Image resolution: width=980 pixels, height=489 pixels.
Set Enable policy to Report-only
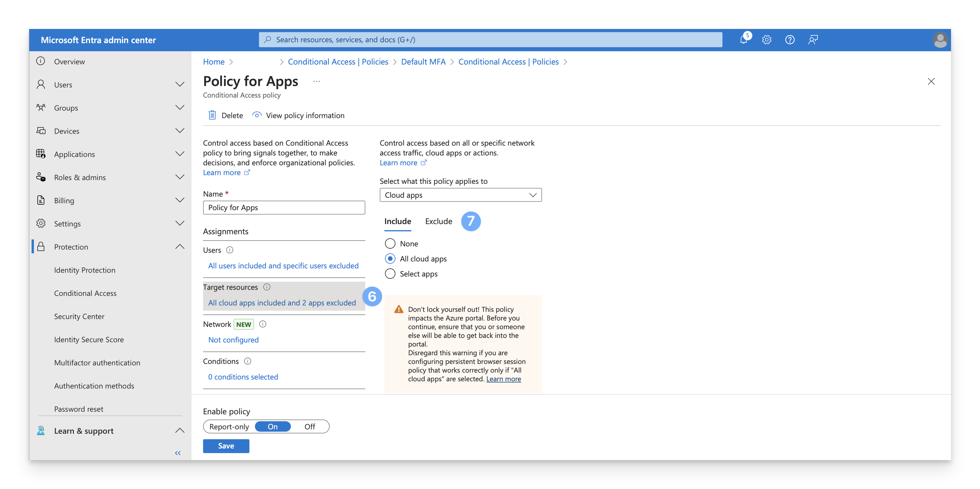click(x=229, y=427)
